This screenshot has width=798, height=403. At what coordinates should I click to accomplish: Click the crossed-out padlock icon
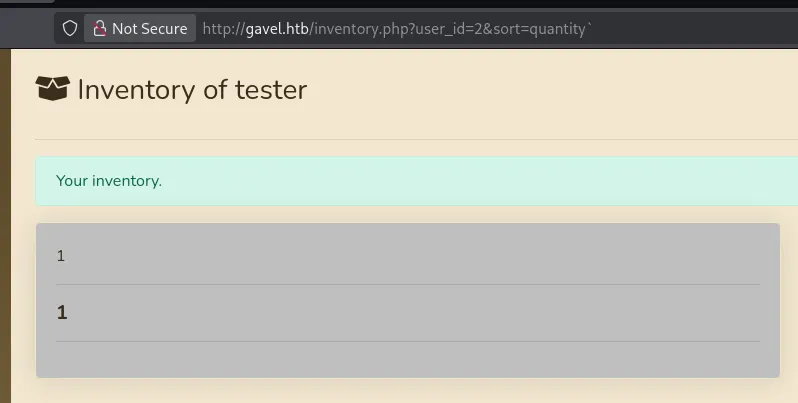[100, 29]
